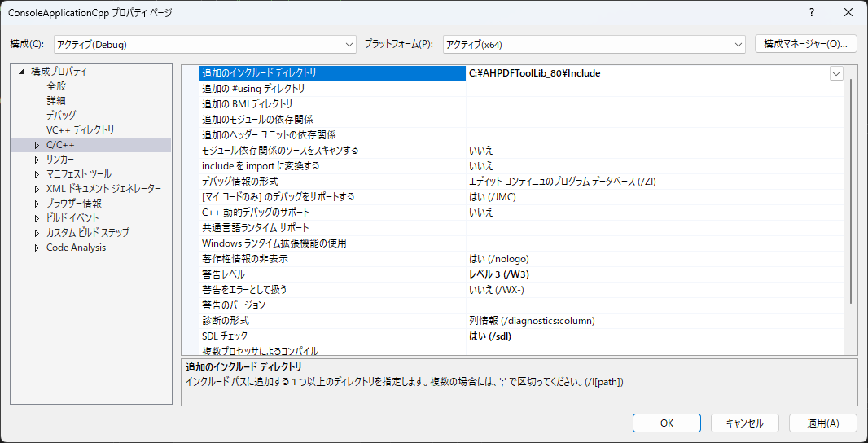
Task: Select 全般 in the property tree
Action: (56, 86)
